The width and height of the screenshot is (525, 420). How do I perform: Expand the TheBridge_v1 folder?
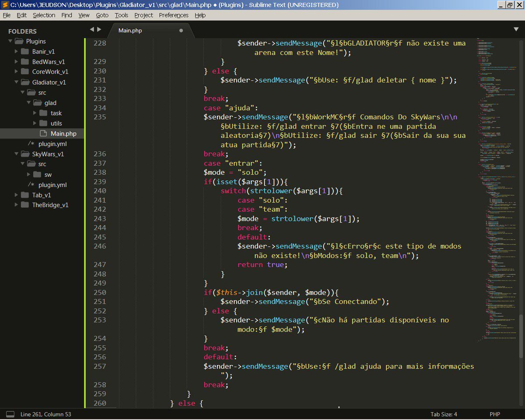tap(17, 205)
